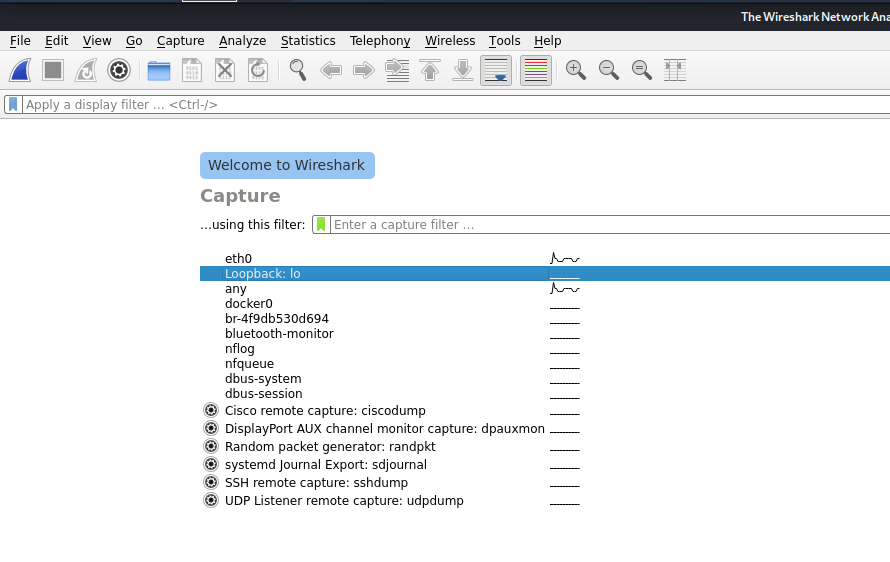Open the Telephony menu
This screenshot has width=890, height=562.
tap(380, 41)
